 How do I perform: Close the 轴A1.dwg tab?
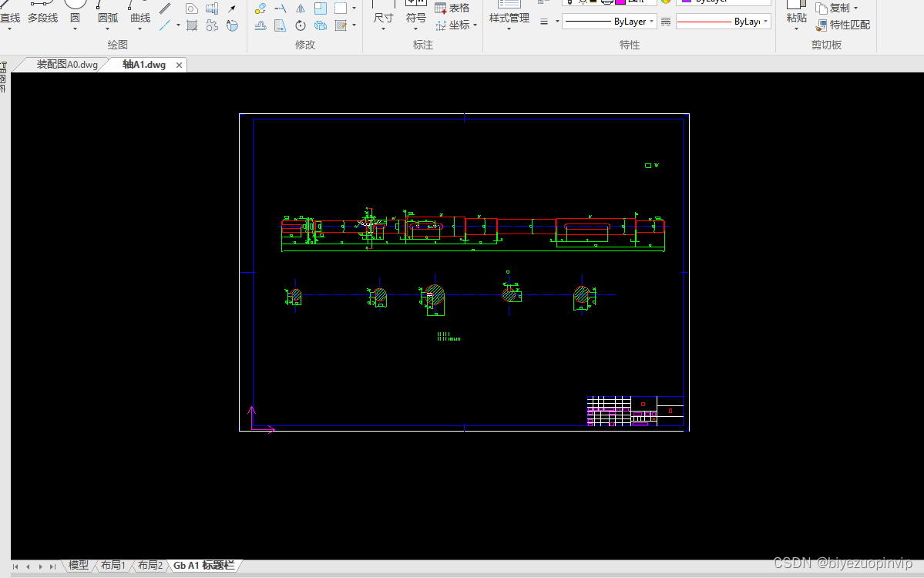(x=179, y=65)
